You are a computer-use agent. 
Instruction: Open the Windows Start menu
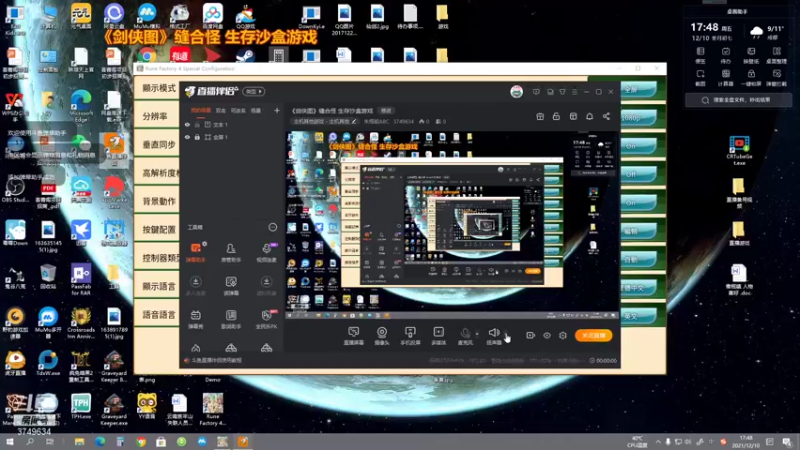(10, 442)
